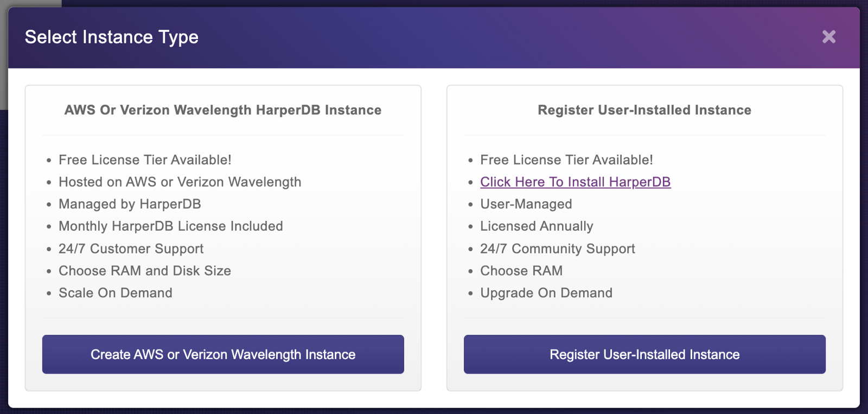
Task: Click Licensed Annually text
Action: click(537, 226)
